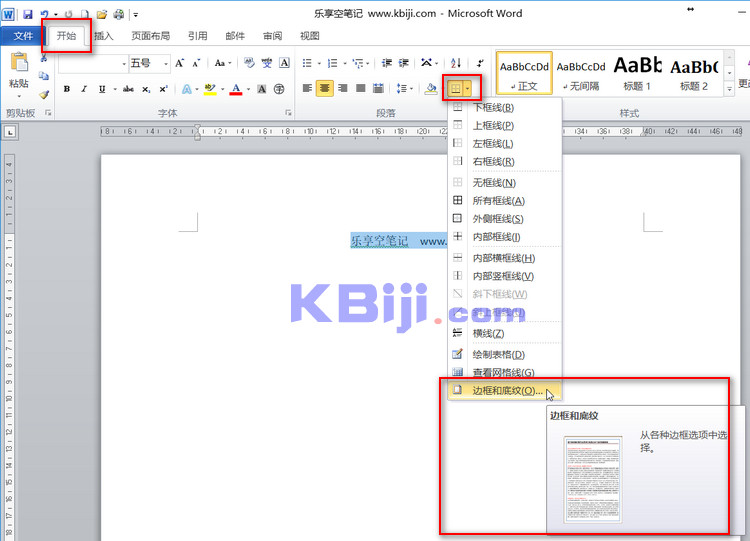Apply the 正文 (Normal) style

click(524, 73)
